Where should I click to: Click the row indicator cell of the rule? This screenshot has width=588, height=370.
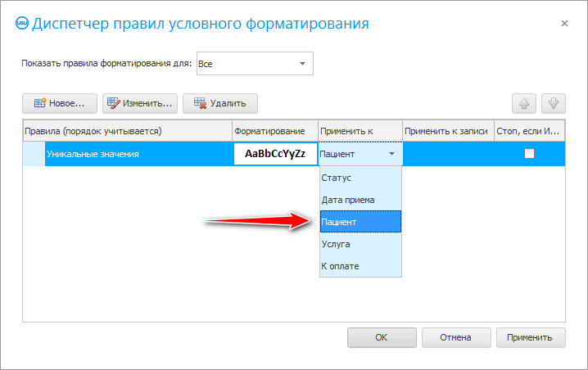coord(34,154)
